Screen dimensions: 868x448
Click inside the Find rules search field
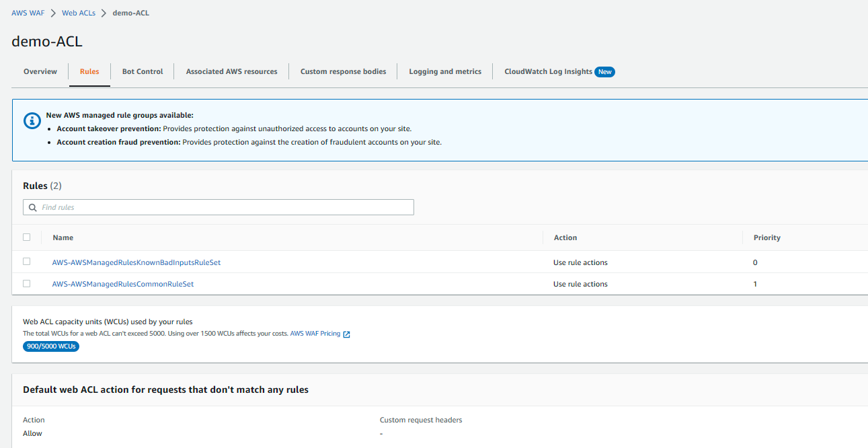[x=219, y=207]
